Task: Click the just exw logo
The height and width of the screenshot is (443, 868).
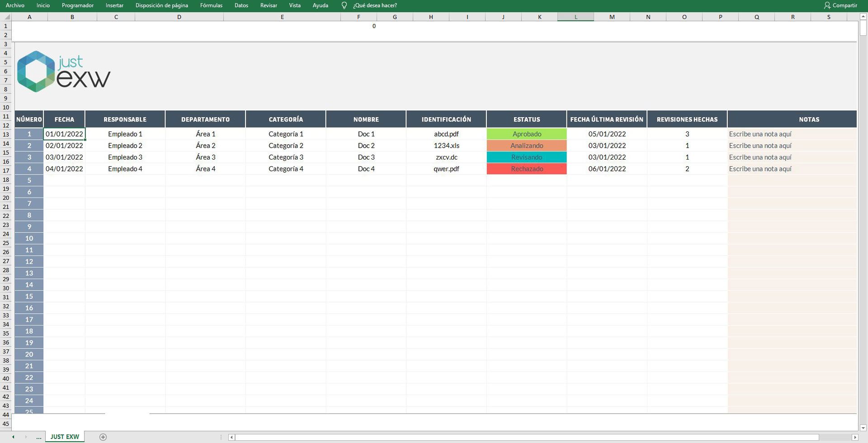Action: [x=63, y=71]
